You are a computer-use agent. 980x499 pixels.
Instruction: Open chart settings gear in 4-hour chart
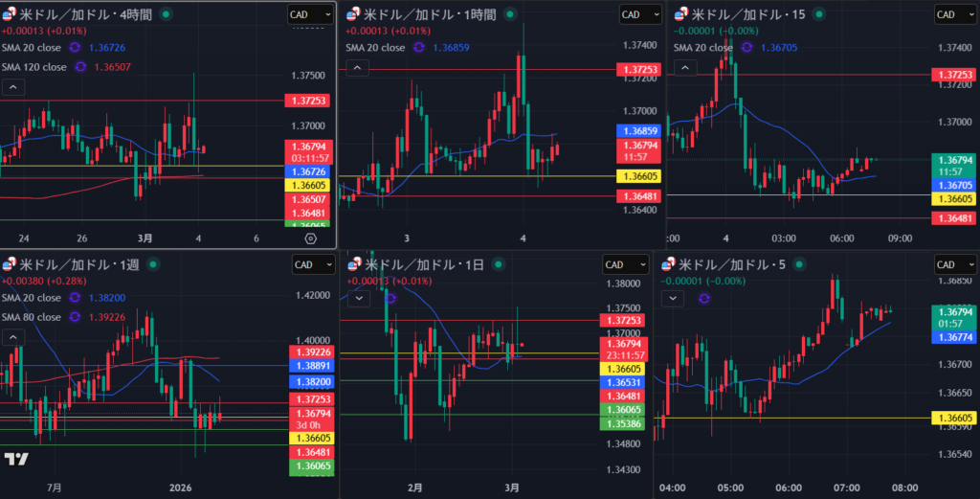(x=310, y=238)
